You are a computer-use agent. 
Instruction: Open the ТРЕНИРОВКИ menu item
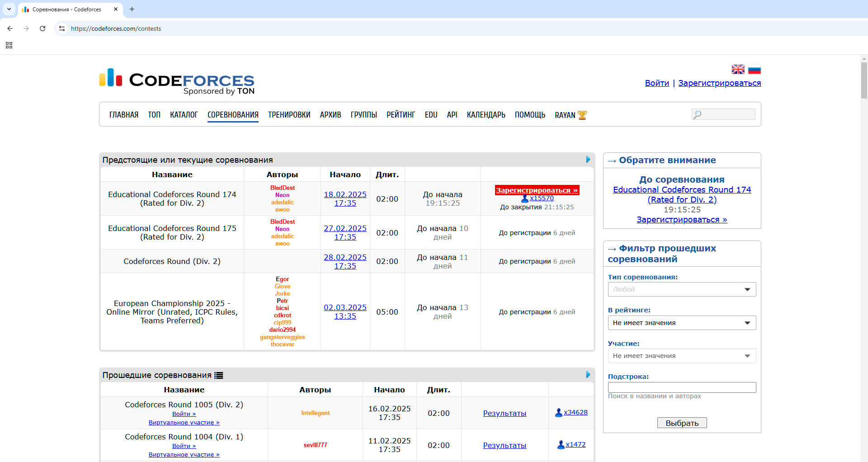click(x=289, y=115)
